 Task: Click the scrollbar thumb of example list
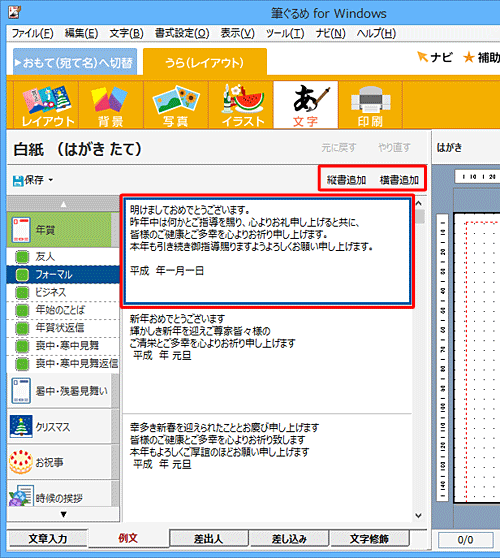pos(420,216)
